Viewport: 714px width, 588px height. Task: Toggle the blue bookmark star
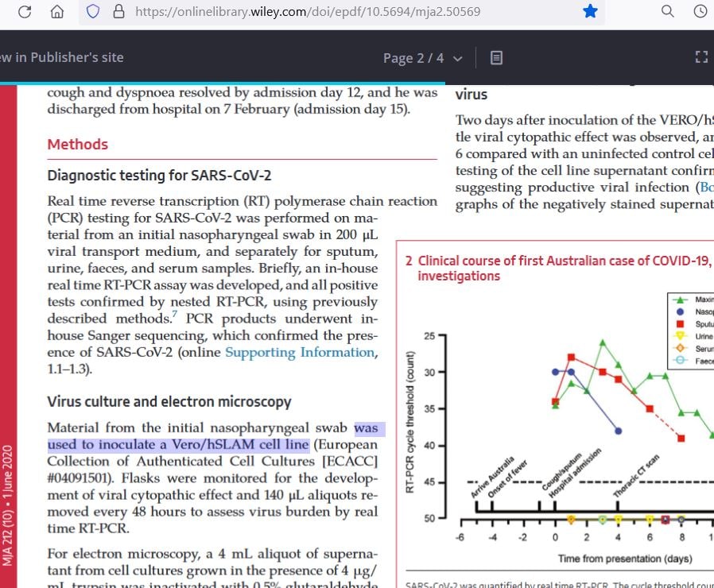click(589, 11)
